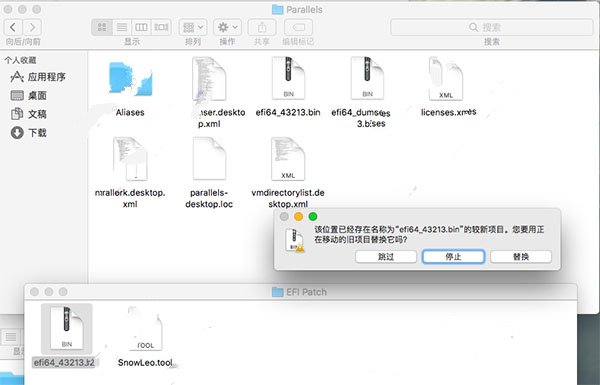Image resolution: width=600 pixels, height=385 pixels.
Task: Click the 替换 button in the dialog
Action: tap(521, 256)
